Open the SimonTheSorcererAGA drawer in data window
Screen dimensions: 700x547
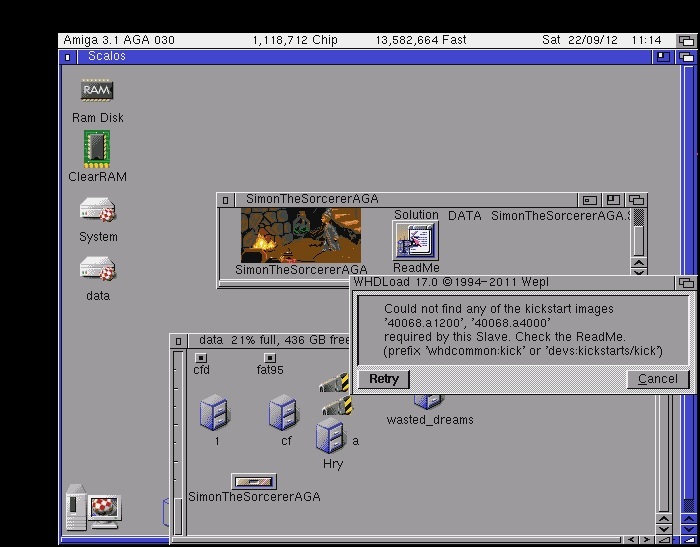(x=253, y=482)
